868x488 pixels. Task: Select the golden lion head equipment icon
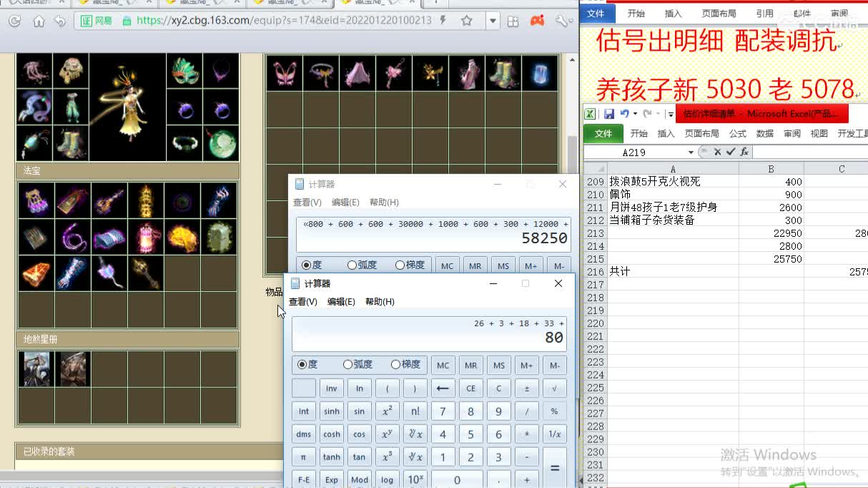click(70, 71)
